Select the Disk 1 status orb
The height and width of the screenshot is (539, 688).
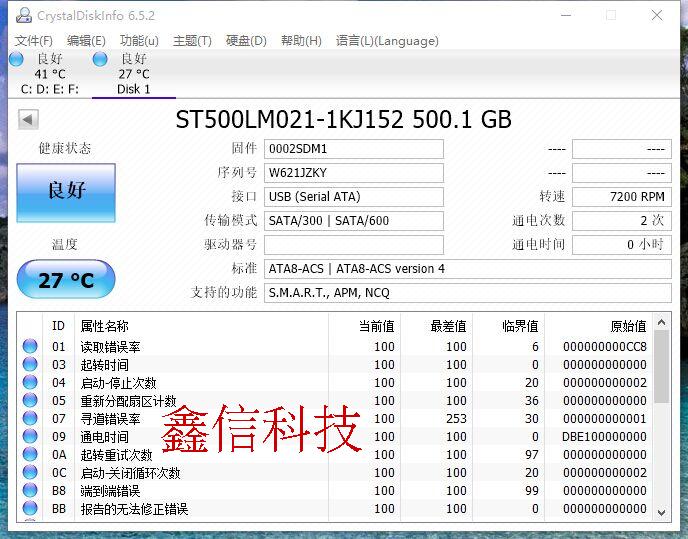point(100,59)
